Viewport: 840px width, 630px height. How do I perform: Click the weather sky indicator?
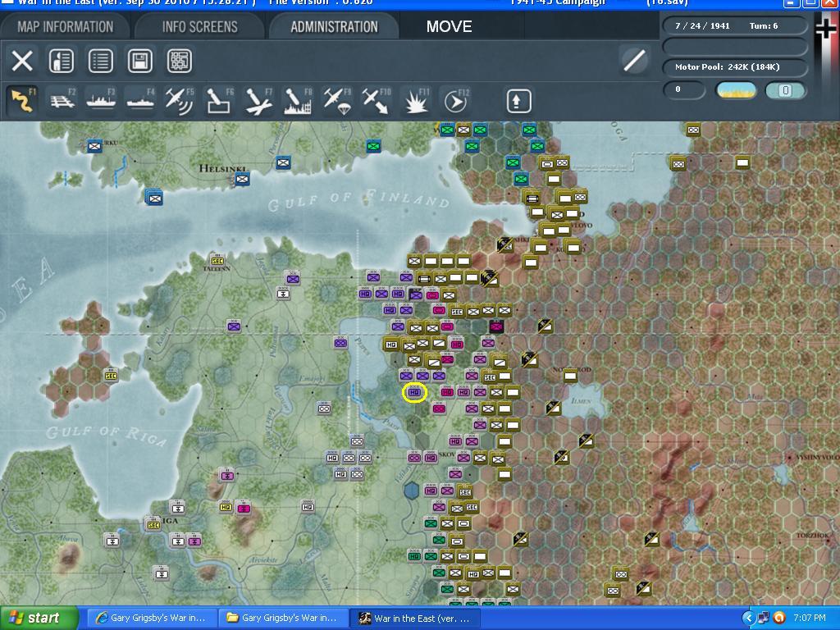[736, 90]
